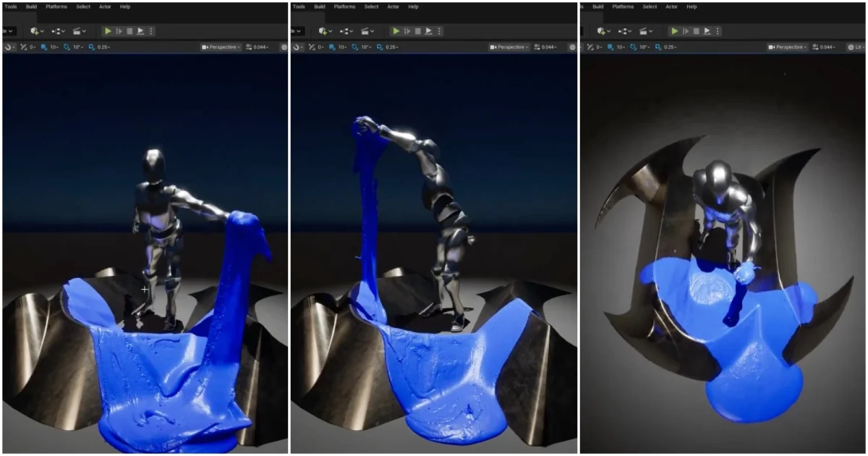The height and width of the screenshot is (456, 868).
Task: Open the Build menu in the right panel
Action: pos(598,7)
